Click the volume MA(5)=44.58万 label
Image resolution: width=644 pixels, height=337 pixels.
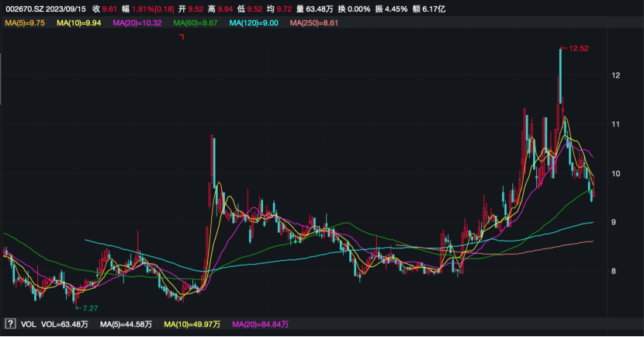pyautogui.click(x=126, y=325)
